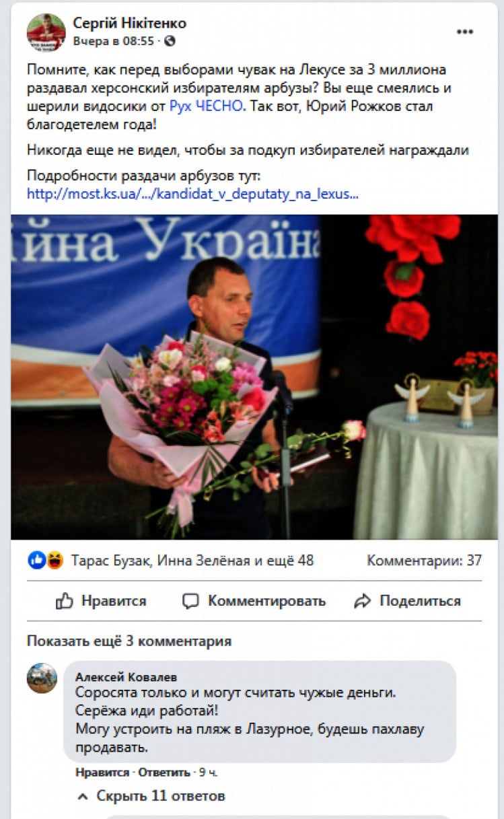The height and width of the screenshot is (819, 504).
Task: Click the wow emoji reaction icon
Action: (54, 560)
